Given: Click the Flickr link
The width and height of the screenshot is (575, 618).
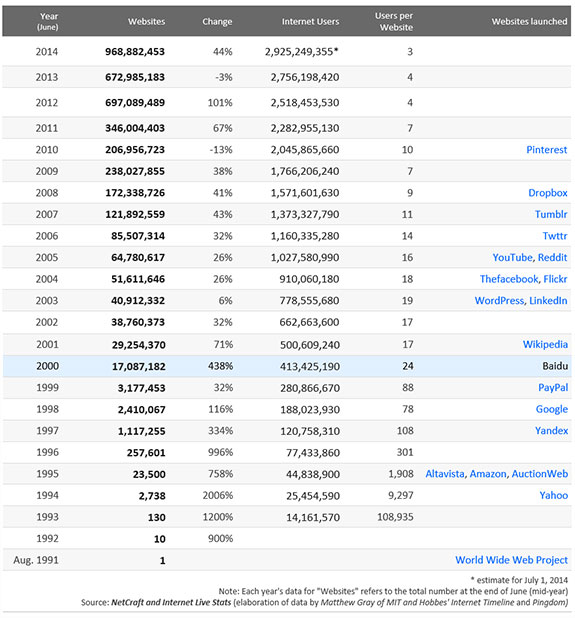Looking at the screenshot, I should click(555, 279).
